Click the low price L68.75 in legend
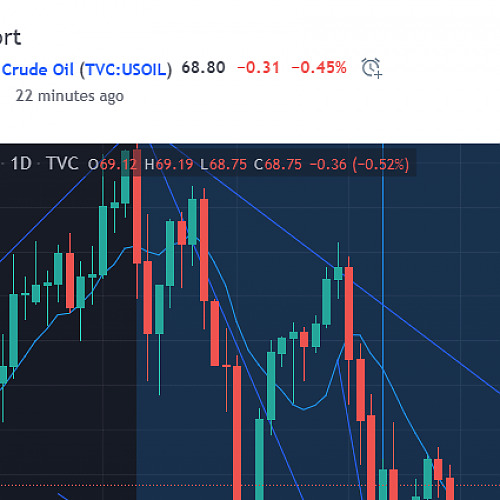 click(223, 164)
